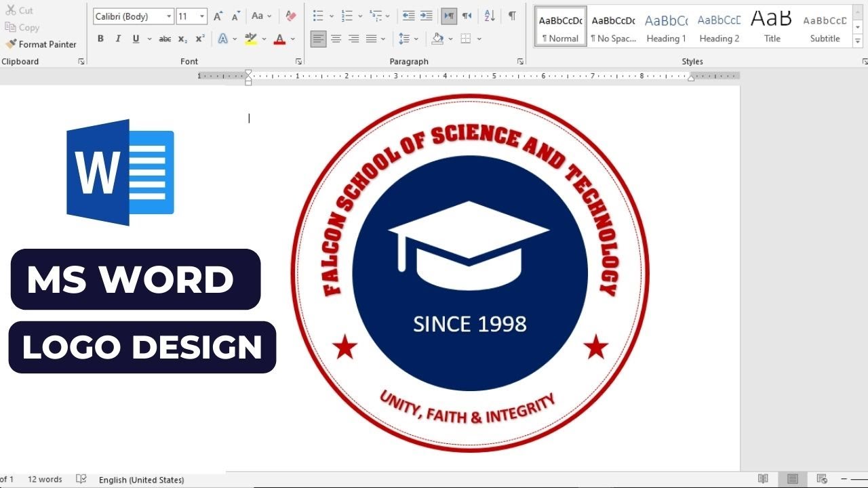Center align the text

click(336, 39)
